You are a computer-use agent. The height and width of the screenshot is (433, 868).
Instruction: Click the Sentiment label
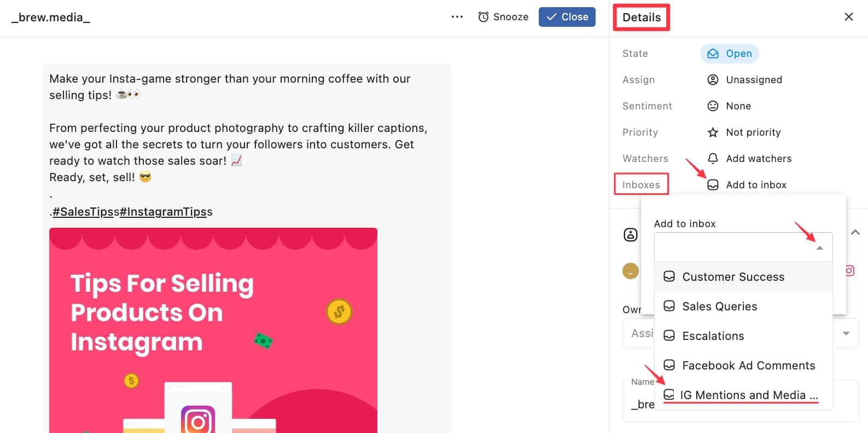point(647,106)
